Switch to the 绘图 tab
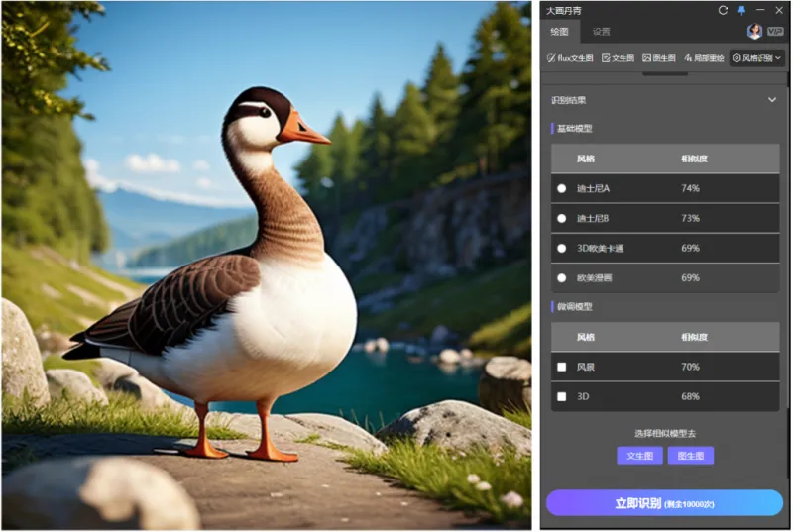This screenshot has height=532, width=793. [560, 31]
